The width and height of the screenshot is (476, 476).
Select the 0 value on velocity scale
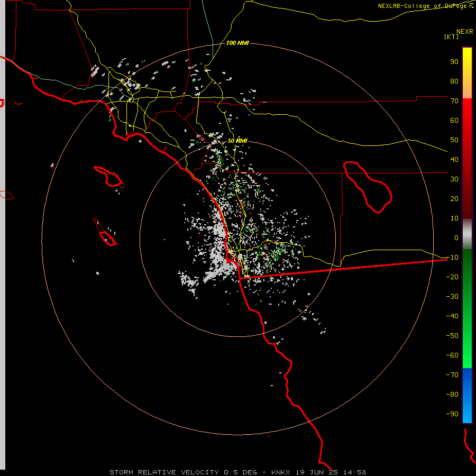pos(456,237)
